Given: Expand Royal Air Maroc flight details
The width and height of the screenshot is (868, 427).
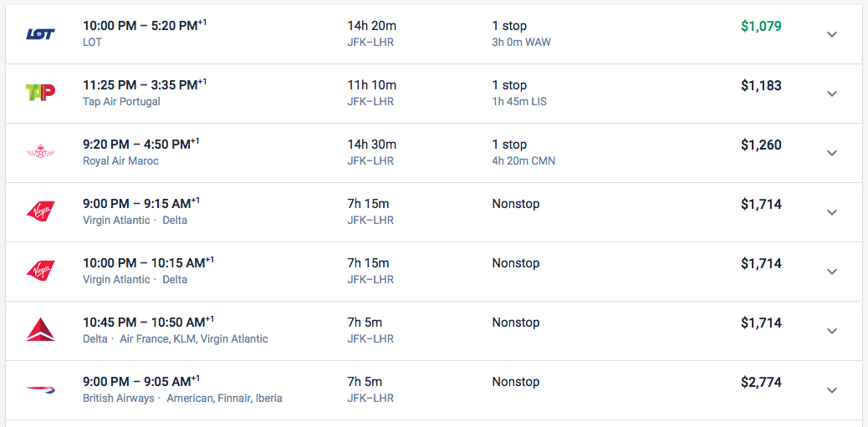Looking at the screenshot, I should coord(831,153).
